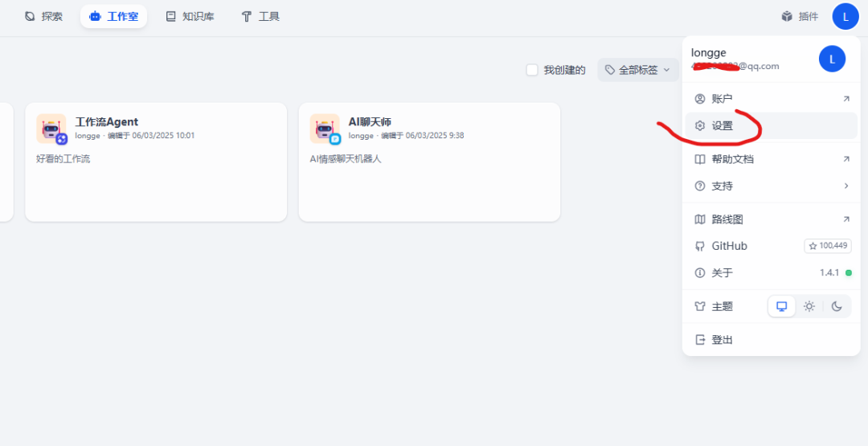This screenshot has height=446, width=868.
Task: Open the AI聊天师 app card
Action: pyautogui.click(x=429, y=162)
